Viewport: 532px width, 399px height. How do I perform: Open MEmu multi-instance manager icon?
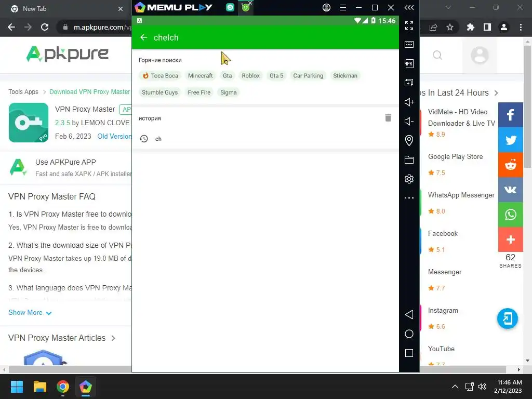coord(409,83)
